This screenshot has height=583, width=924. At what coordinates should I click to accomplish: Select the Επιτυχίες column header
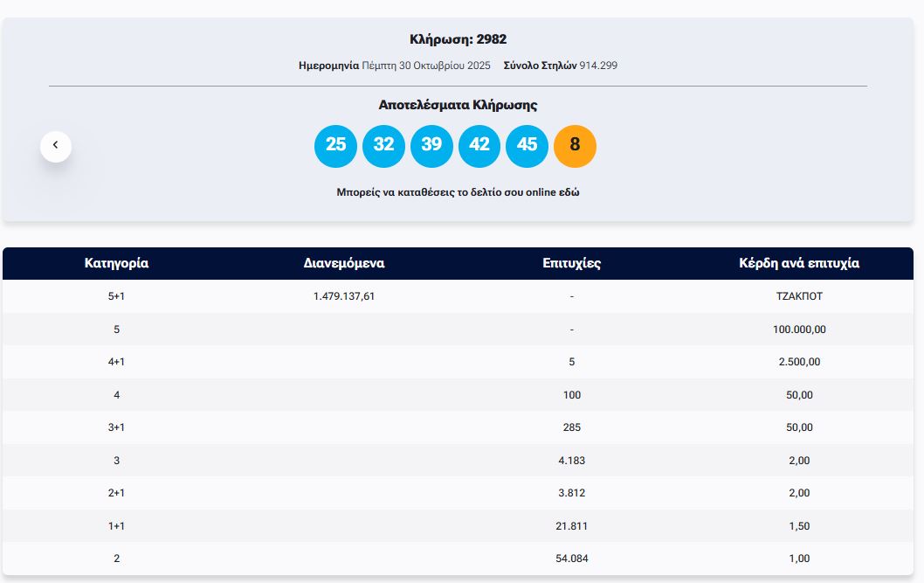tap(571, 263)
